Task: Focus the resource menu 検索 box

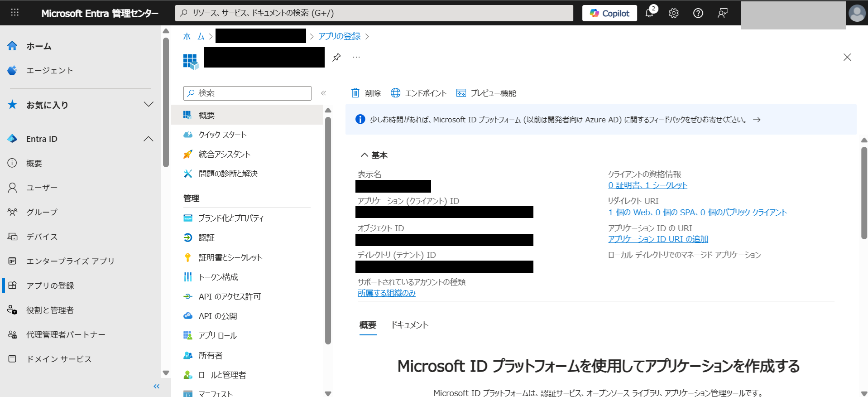Action: point(247,93)
